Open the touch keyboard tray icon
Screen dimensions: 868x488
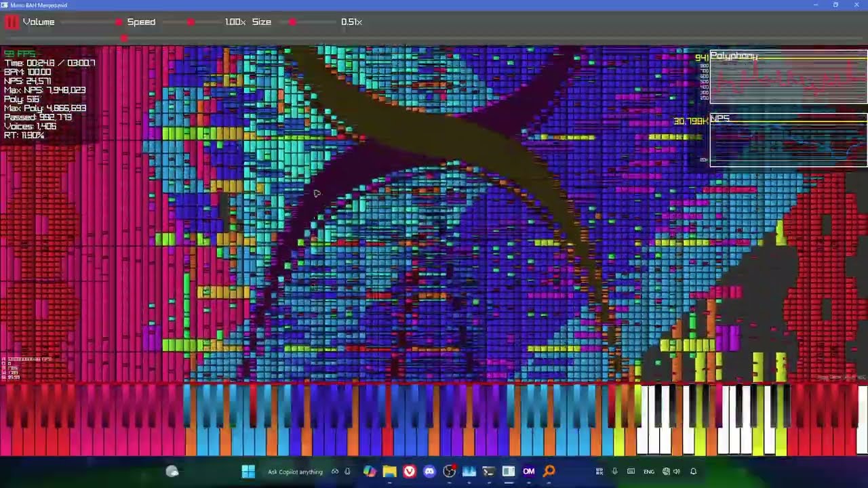[x=631, y=472]
